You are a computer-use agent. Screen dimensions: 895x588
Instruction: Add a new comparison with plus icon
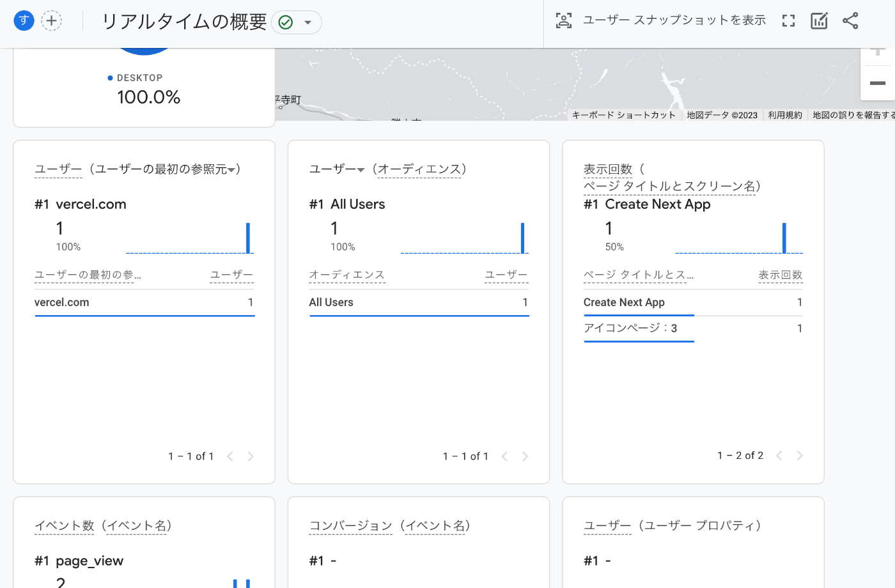click(x=52, y=20)
